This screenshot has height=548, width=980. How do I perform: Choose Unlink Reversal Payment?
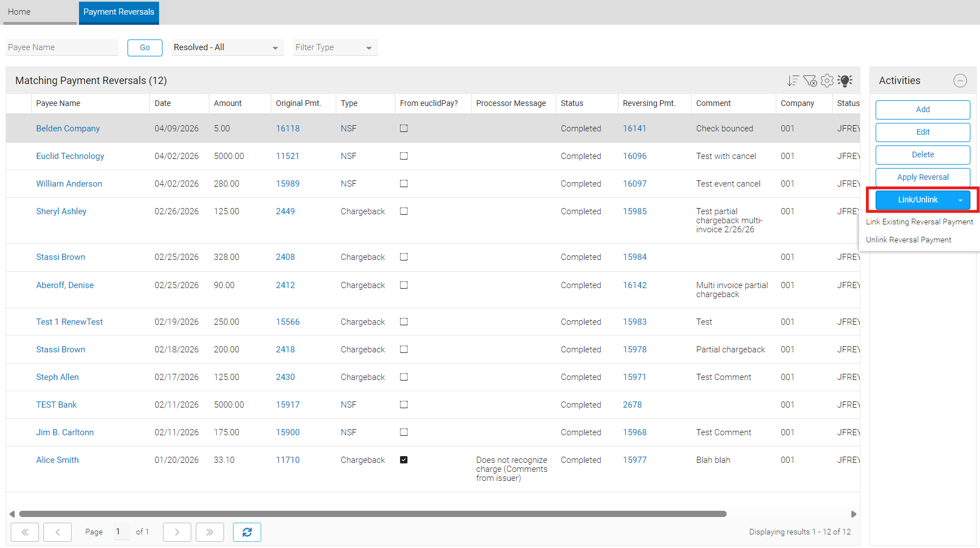909,240
